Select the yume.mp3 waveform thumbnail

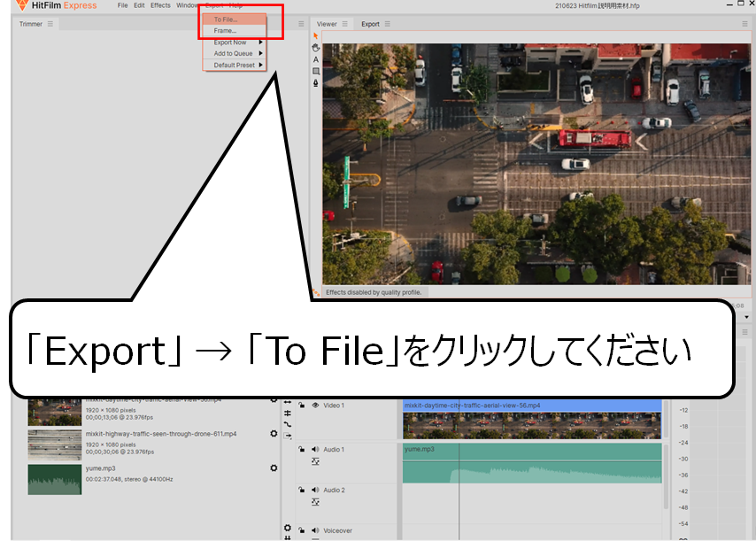tap(55, 479)
